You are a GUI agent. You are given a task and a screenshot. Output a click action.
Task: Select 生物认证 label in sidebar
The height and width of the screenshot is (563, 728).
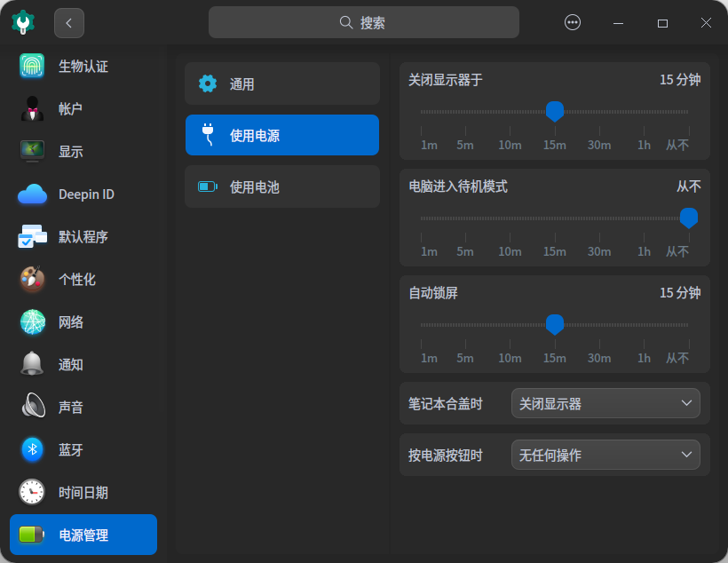(x=83, y=67)
